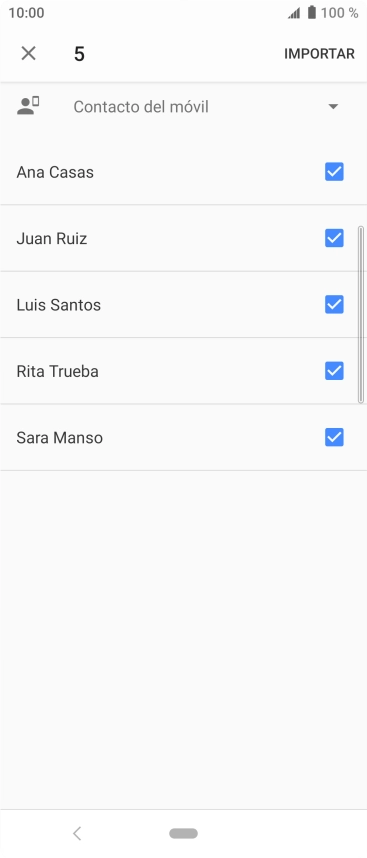Expand the contact source dropdown arrow
The height and width of the screenshot is (858, 367).
[x=333, y=107]
